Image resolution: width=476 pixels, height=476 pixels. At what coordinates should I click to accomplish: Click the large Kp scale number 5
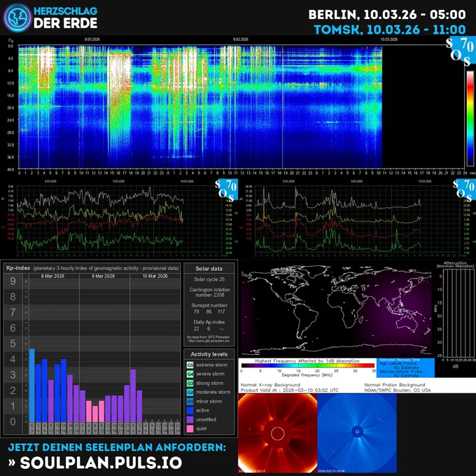click(13, 344)
